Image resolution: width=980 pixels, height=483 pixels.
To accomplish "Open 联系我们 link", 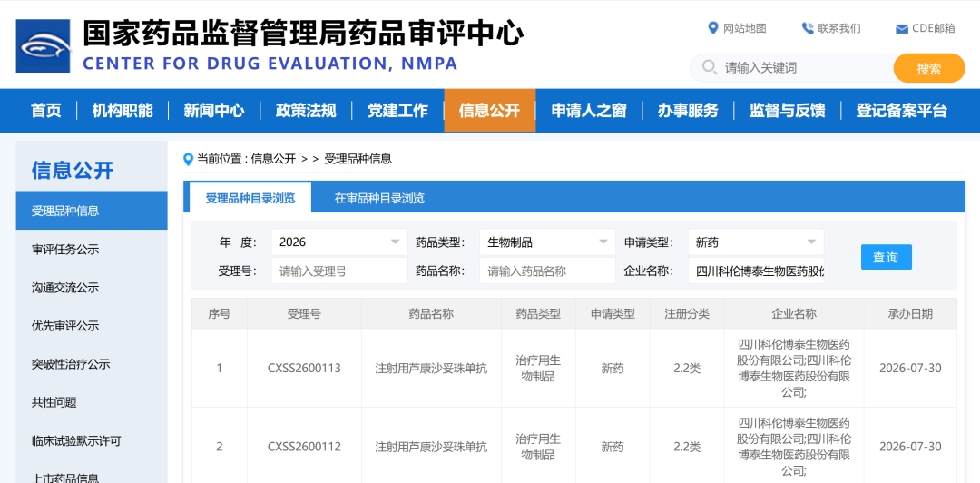I will point(838,28).
